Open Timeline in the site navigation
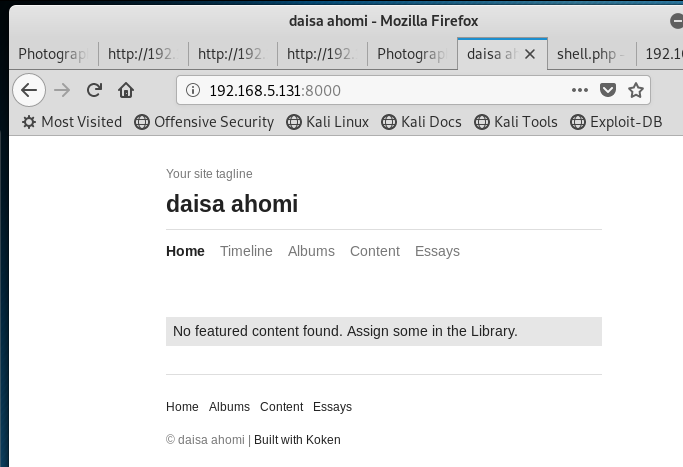683x467 pixels. click(x=246, y=251)
